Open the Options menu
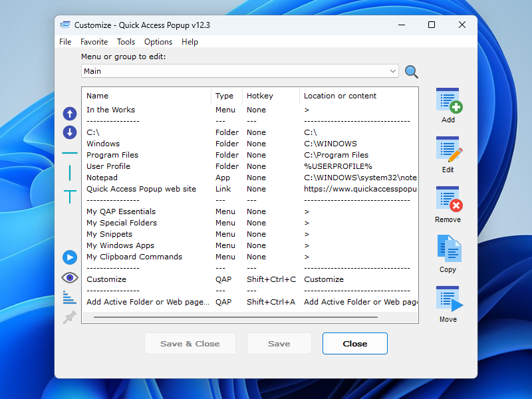 coord(158,42)
